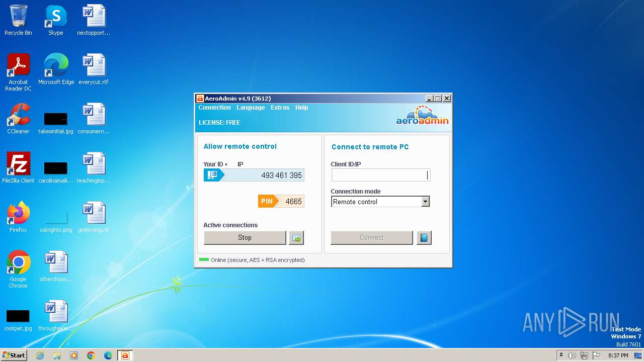This screenshot has height=362, width=644.
Task: Open the Start menu
Action: pos(14,355)
